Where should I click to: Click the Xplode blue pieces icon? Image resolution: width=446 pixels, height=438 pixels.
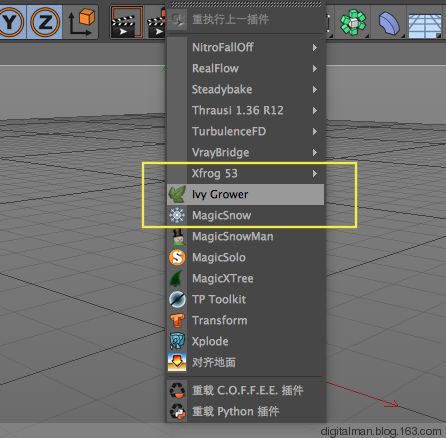(177, 341)
